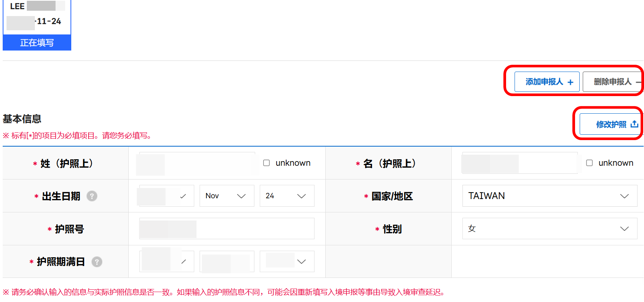This screenshot has height=302, width=644.
Task: Click the plus icon on 添加申报人
Action: [x=570, y=82]
